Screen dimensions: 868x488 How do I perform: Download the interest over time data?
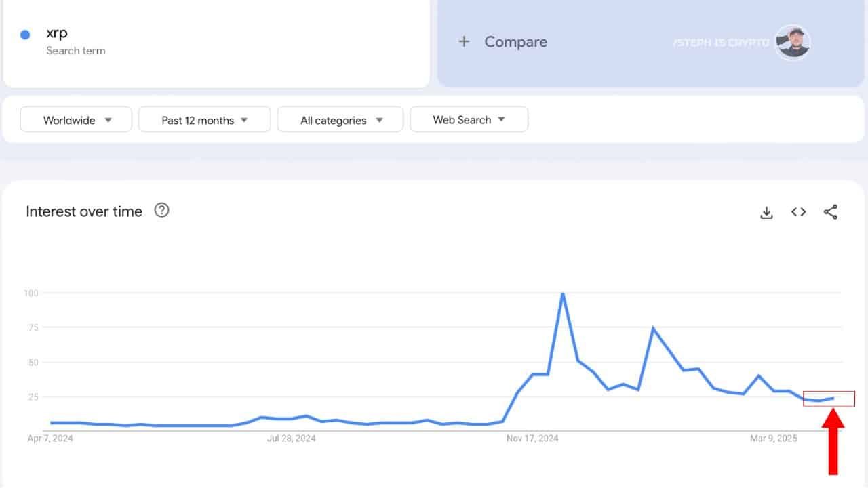click(766, 213)
